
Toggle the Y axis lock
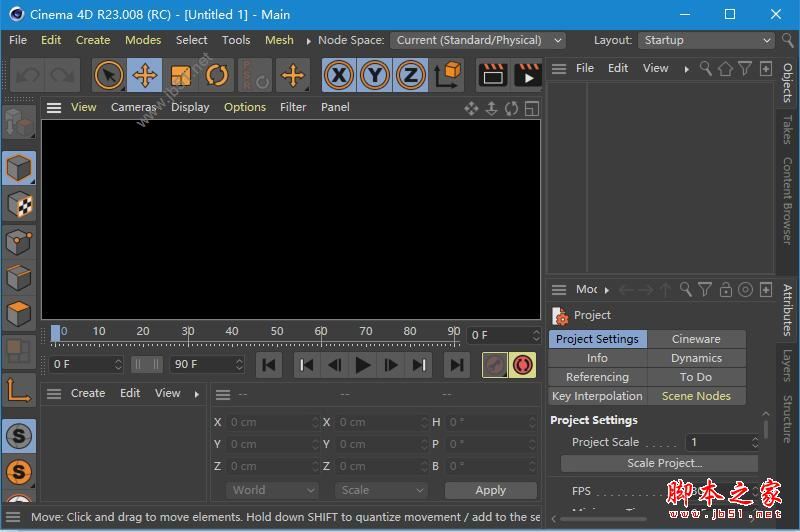375,75
